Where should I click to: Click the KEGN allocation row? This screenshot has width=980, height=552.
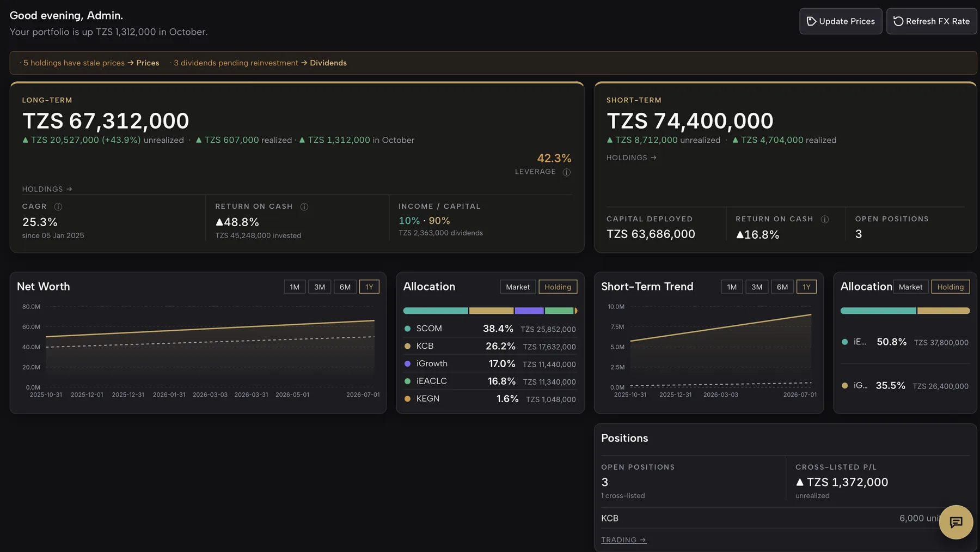click(490, 398)
